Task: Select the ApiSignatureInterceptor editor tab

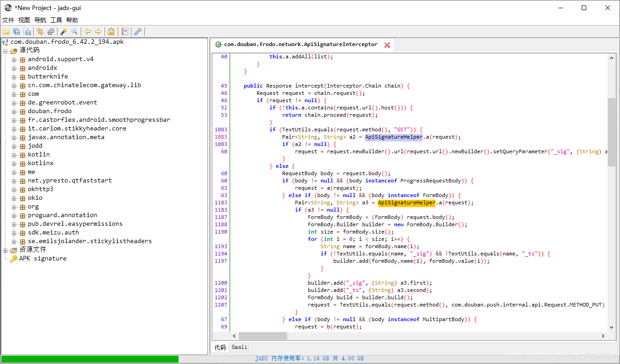Action: pyautogui.click(x=302, y=44)
